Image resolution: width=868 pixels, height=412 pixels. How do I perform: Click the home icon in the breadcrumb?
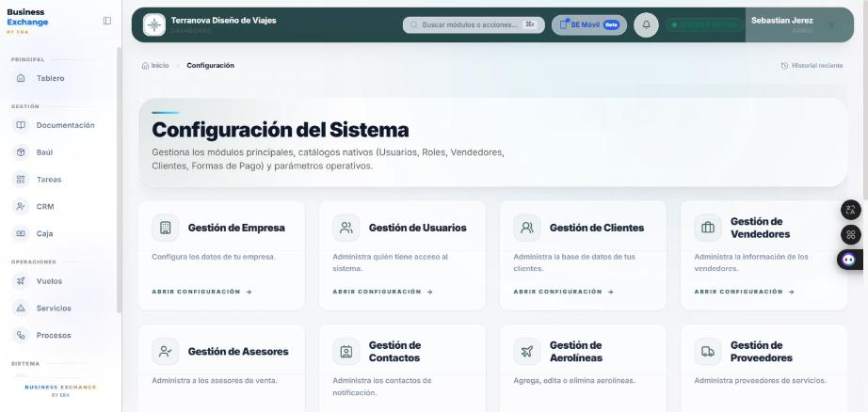pyautogui.click(x=145, y=65)
